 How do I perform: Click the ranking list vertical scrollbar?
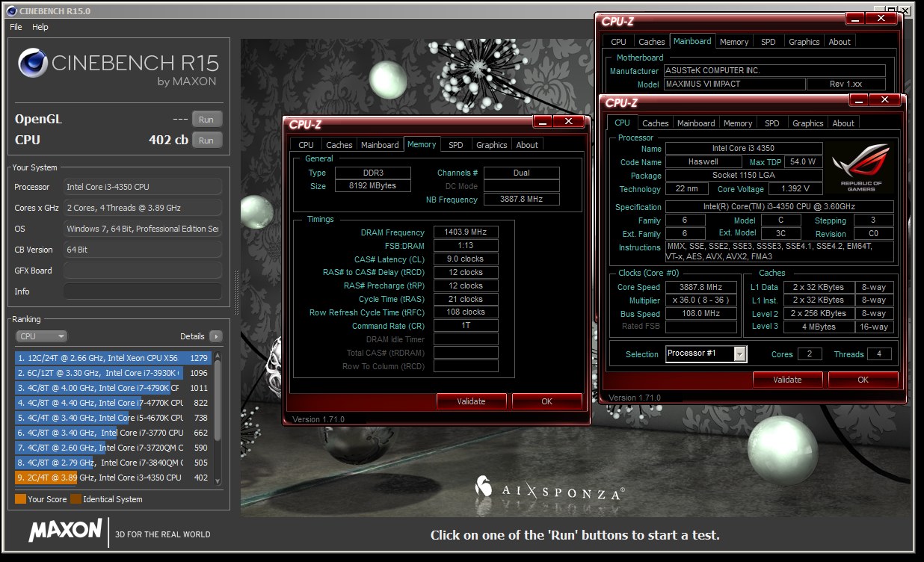pos(218,418)
